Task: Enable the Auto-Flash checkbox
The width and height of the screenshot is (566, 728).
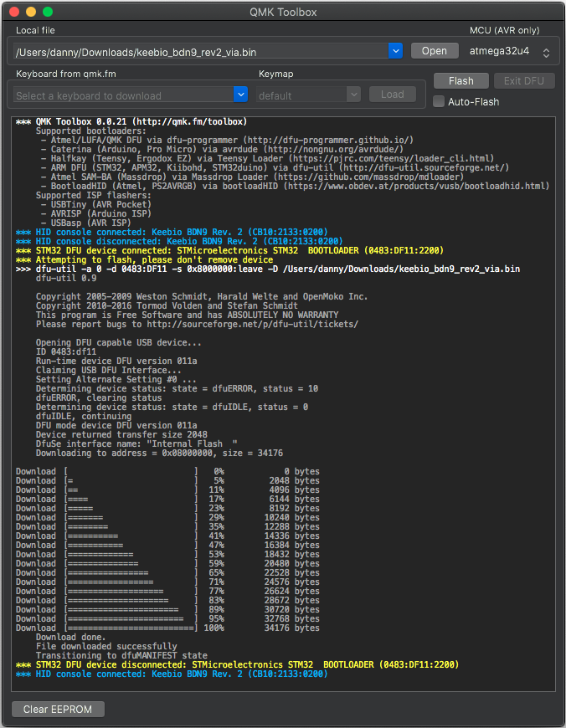Action: 439,101
